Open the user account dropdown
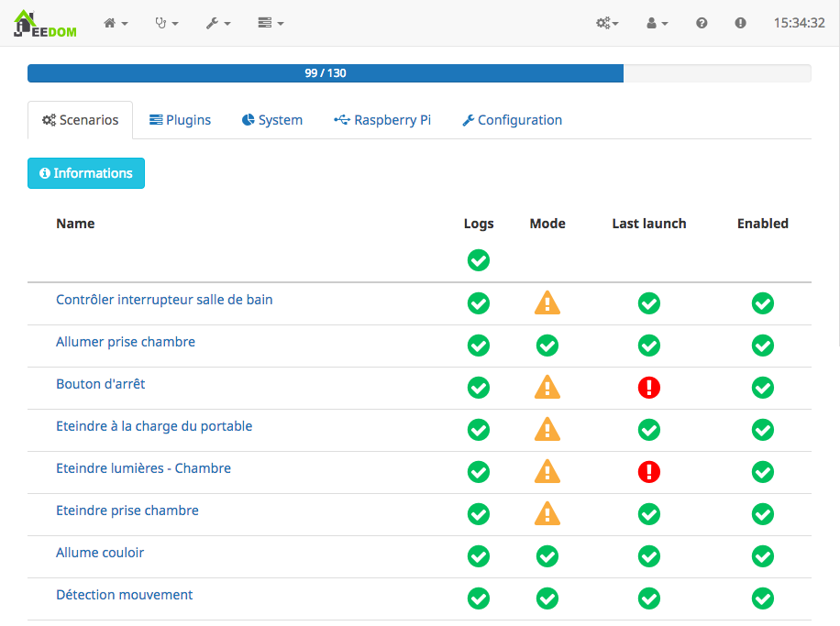This screenshot has width=840, height=626. click(655, 23)
